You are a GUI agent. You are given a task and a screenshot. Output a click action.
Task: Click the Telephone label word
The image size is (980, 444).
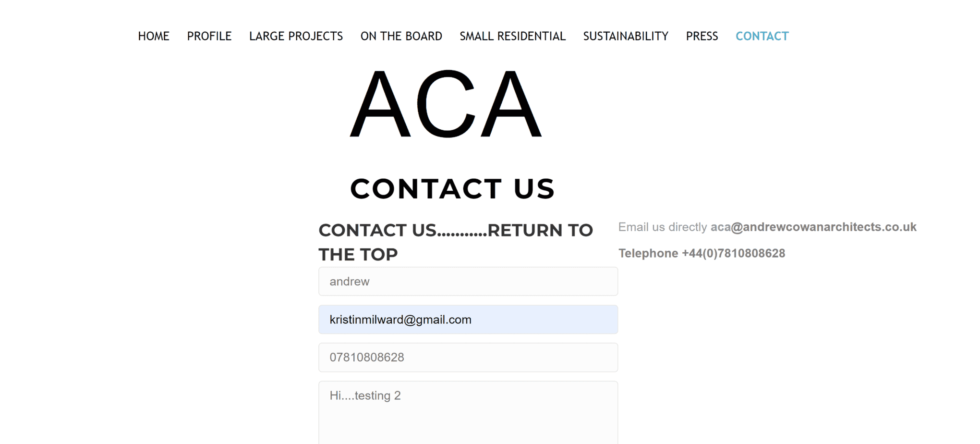[x=648, y=254]
